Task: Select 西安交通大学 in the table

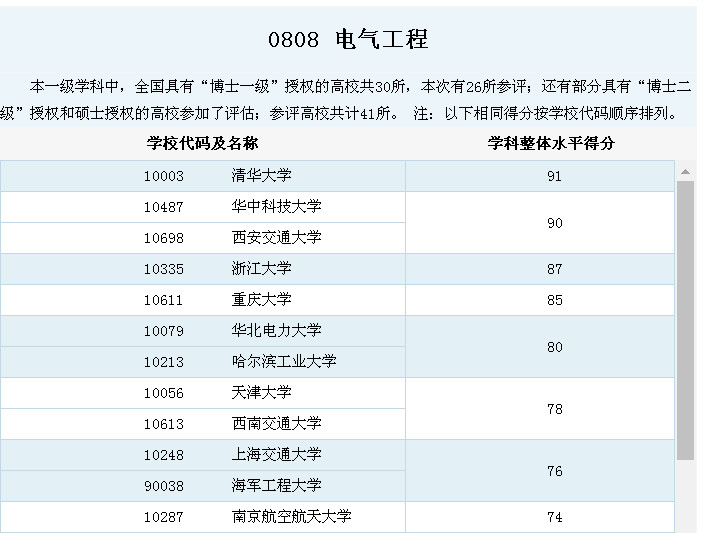Action: pos(277,237)
